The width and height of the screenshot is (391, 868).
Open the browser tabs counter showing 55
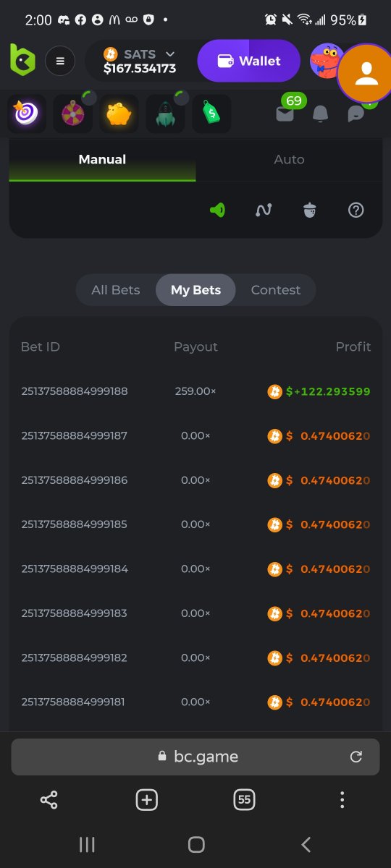tap(245, 799)
